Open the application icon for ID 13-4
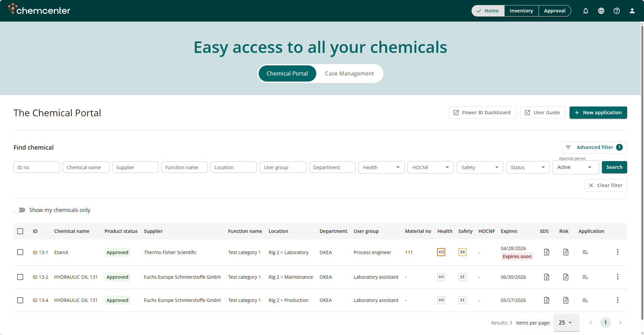The height and width of the screenshot is (335, 644). [x=585, y=300]
